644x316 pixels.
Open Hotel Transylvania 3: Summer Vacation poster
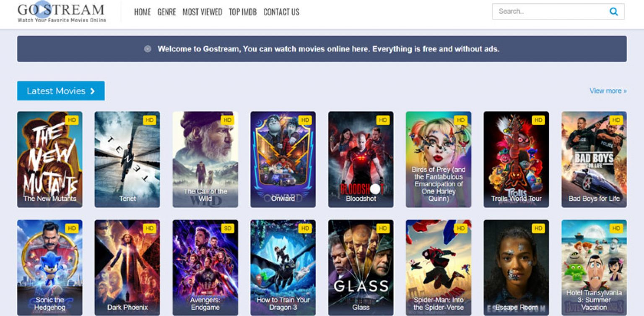point(594,268)
